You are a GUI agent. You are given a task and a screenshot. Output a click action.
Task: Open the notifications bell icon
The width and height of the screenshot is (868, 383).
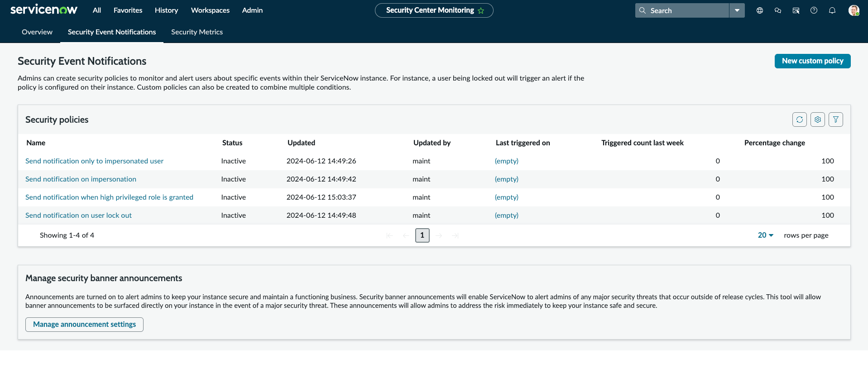click(x=832, y=10)
